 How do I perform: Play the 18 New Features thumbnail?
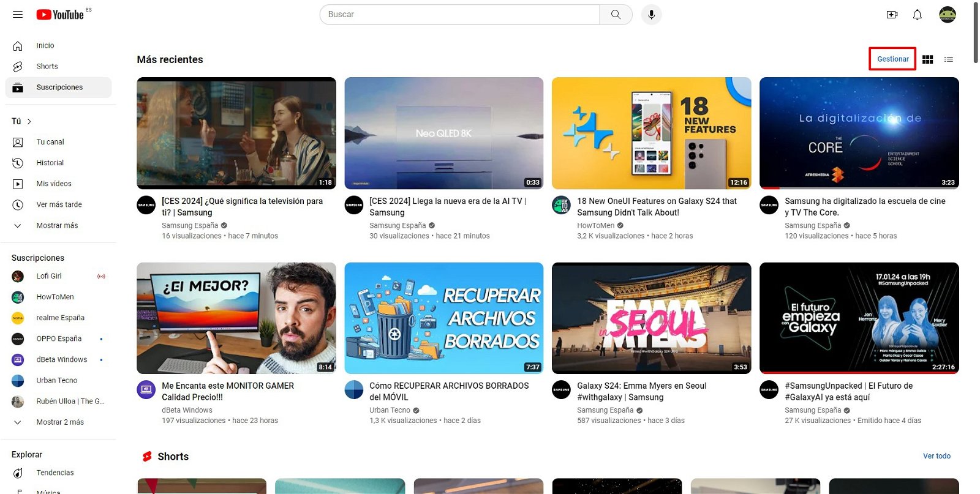coord(651,133)
